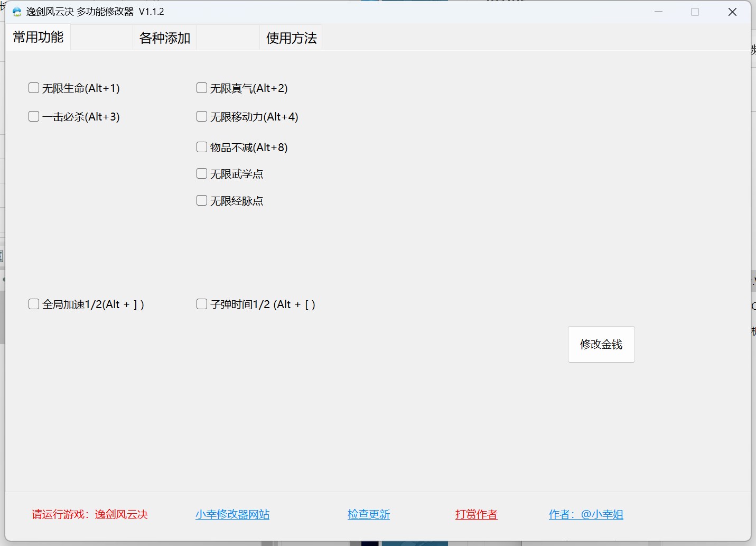
Task: Toggle 无限真气 (Alt+2) checkbox
Action: 202,88
